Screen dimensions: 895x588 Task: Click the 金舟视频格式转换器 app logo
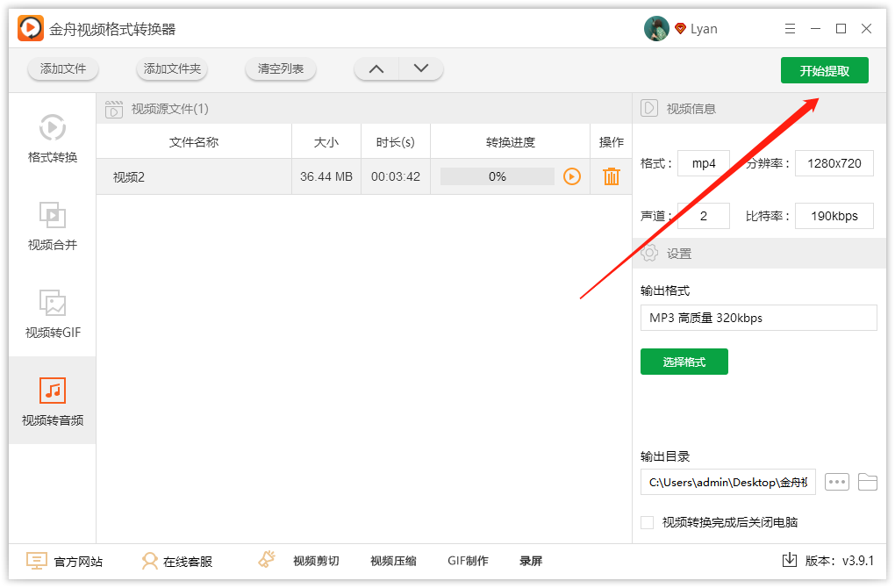(x=30, y=29)
